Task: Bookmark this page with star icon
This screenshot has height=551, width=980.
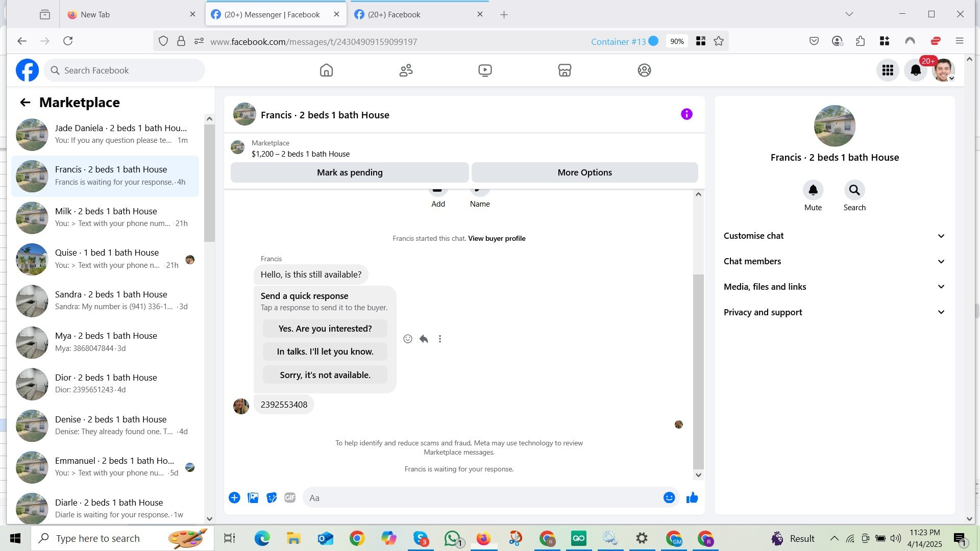Action: pos(719,41)
